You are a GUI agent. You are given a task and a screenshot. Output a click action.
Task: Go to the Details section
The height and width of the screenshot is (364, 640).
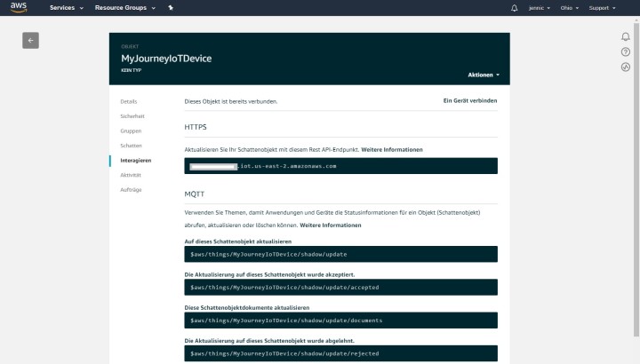[x=129, y=101]
